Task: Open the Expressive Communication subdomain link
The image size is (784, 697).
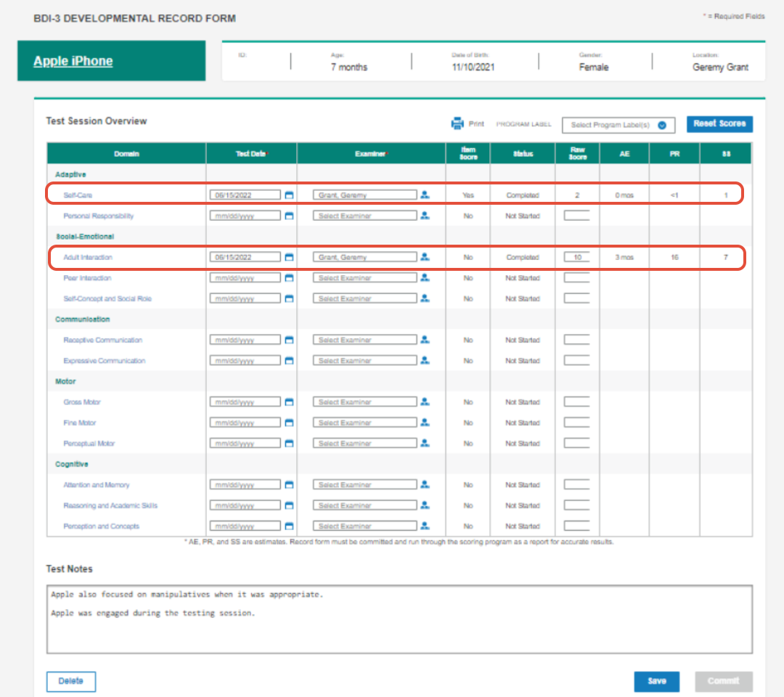Action: pyautogui.click(x=104, y=361)
